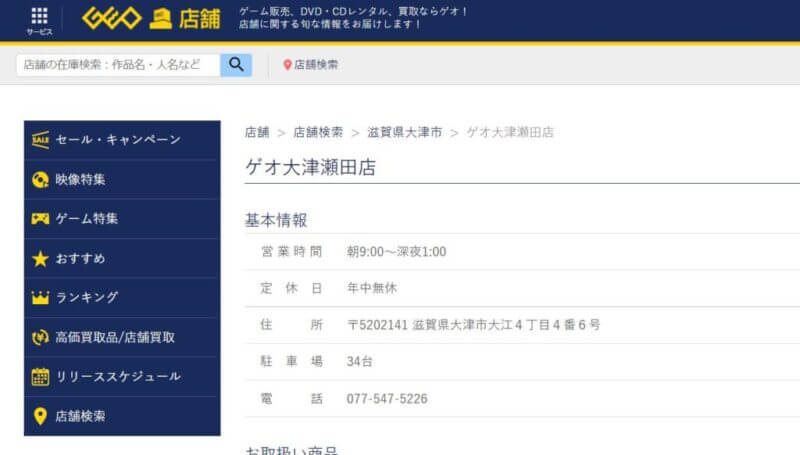Open the services grid menu icon
Image resolution: width=800 pixels, height=455 pixels.
tap(39, 16)
